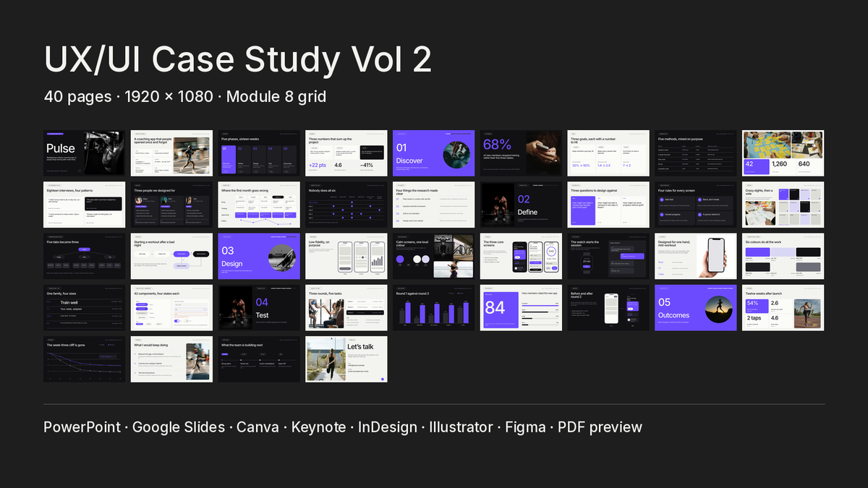Viewport: 868px width, 488px height.
Task: Pick the 'Four things the research made clear' slide
Action: [434, 205]
